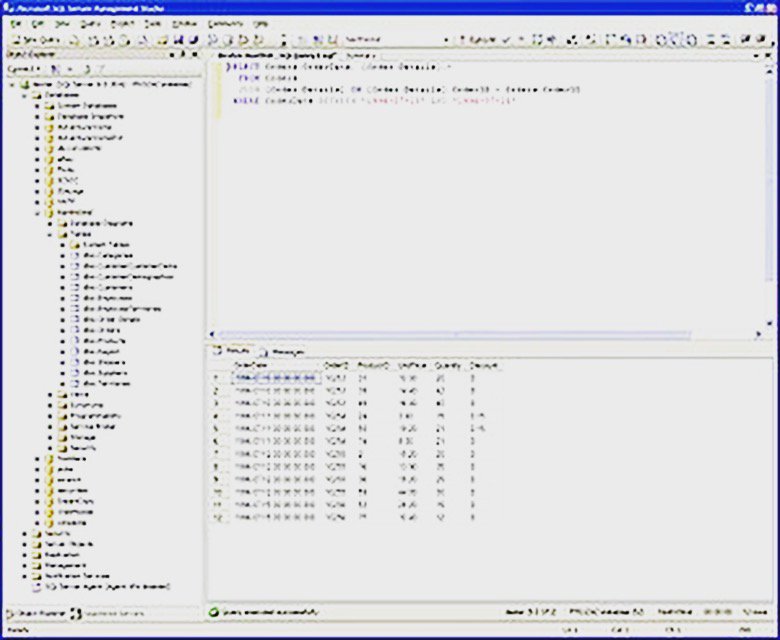780x640 pixels.
Task: Click the Filter icon in Object Explorer toolbar
Action: (100, 69)
